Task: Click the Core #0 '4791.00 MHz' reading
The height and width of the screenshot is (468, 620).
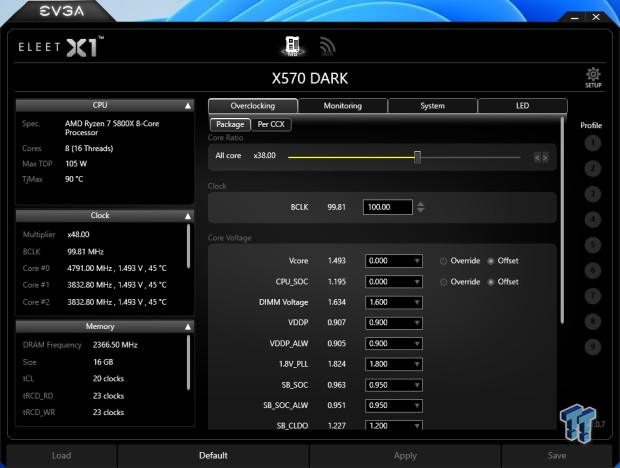Action: click(89, 268)
